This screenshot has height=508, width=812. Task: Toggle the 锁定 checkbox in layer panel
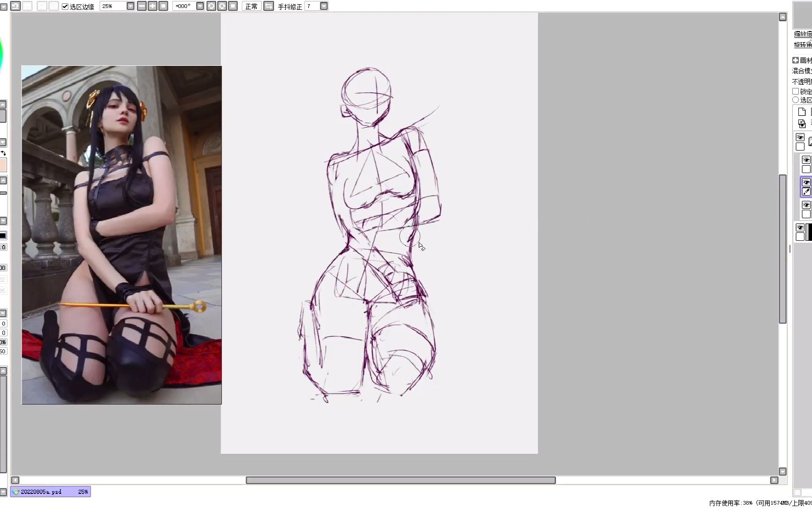tap(796, 91)
